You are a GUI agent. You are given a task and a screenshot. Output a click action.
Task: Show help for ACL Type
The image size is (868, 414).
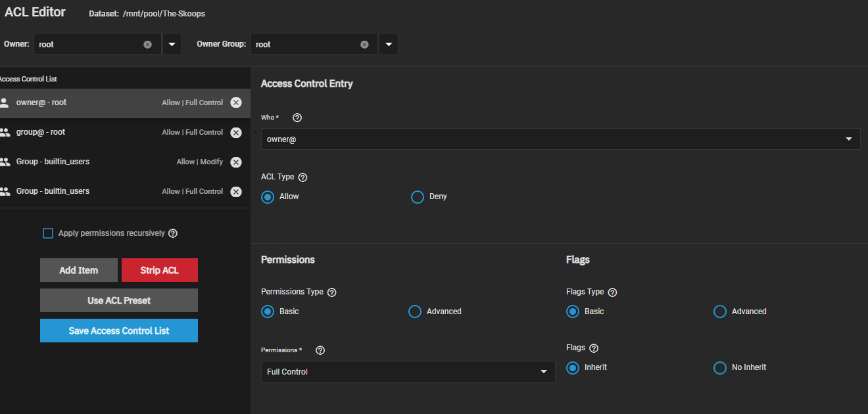point(302,177)
